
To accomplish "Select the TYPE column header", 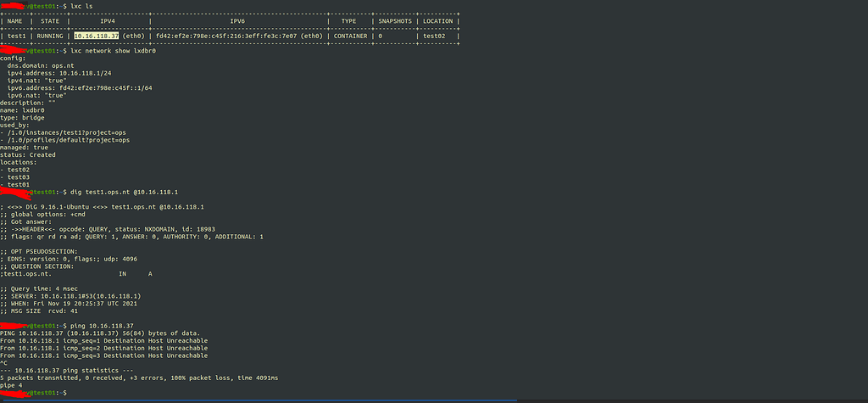I will pos(348,20).
